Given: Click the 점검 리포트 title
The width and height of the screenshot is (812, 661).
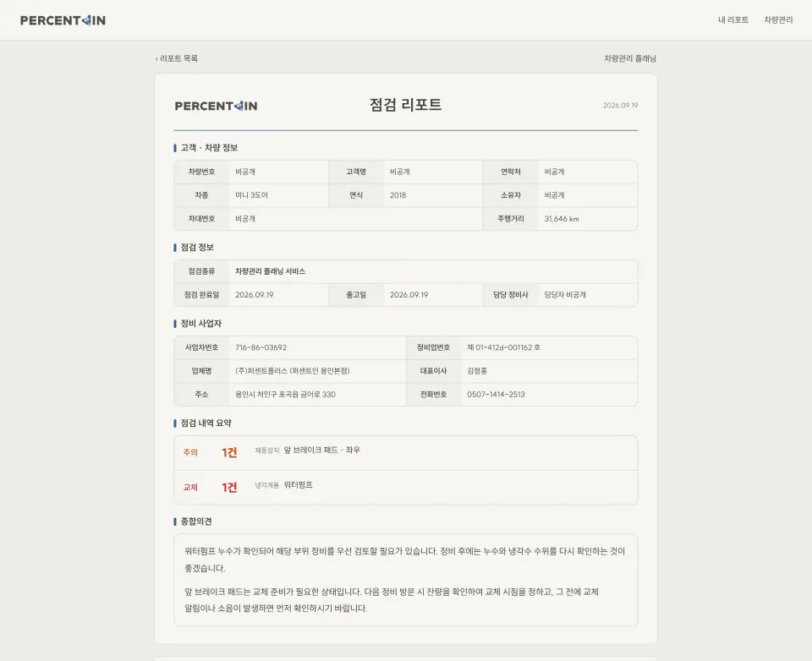Looking at the screenshot, I should (405, 105).
